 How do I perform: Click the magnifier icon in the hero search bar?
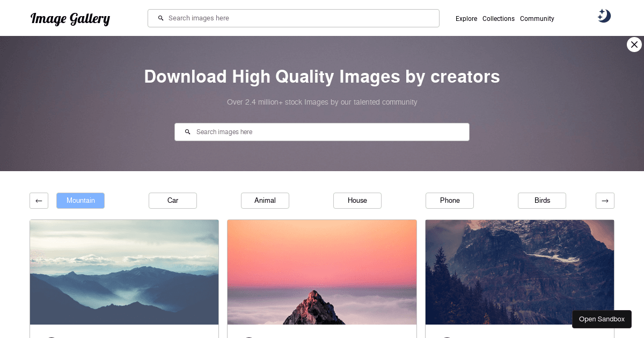click(x=187, y=131)
